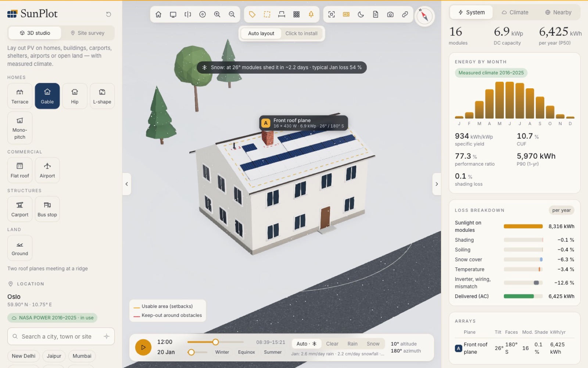Select the System tab
588x368 pixels.
point(472,12)
